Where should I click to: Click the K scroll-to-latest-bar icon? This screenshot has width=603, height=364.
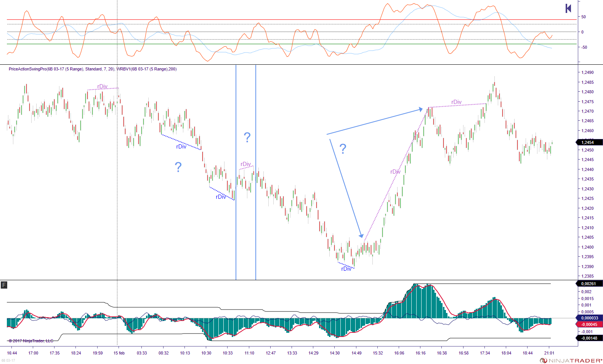[568, 8]
